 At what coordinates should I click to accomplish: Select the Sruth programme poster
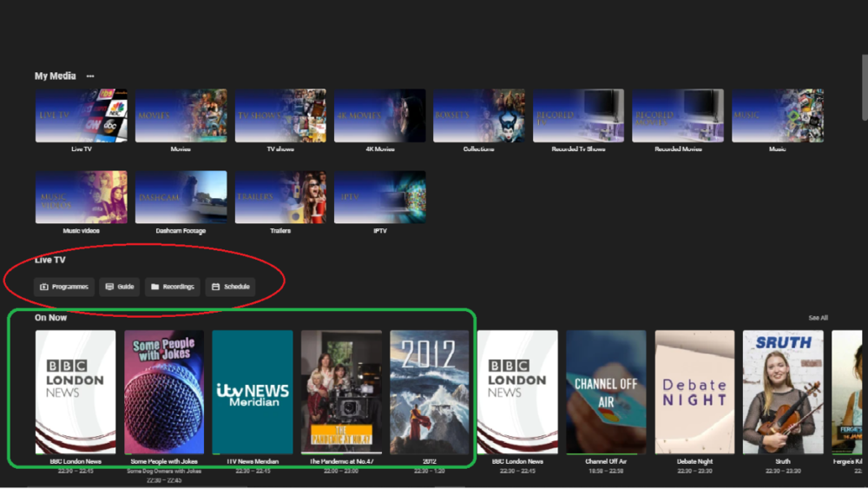tap(783, 392)
